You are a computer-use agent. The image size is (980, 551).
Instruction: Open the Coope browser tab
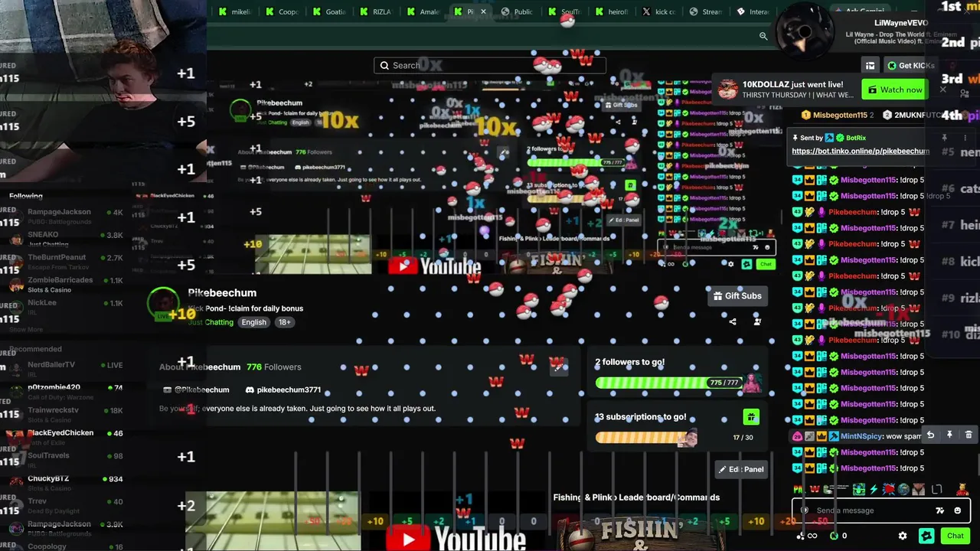pyautogui.click(x=283, y=11)
